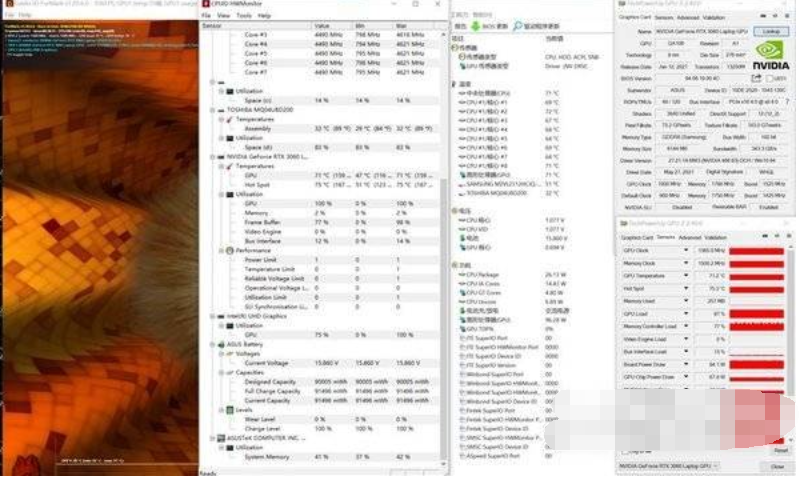
Task: Click the Board Power Draw red graph bar
Action: (x=756, y=364)
